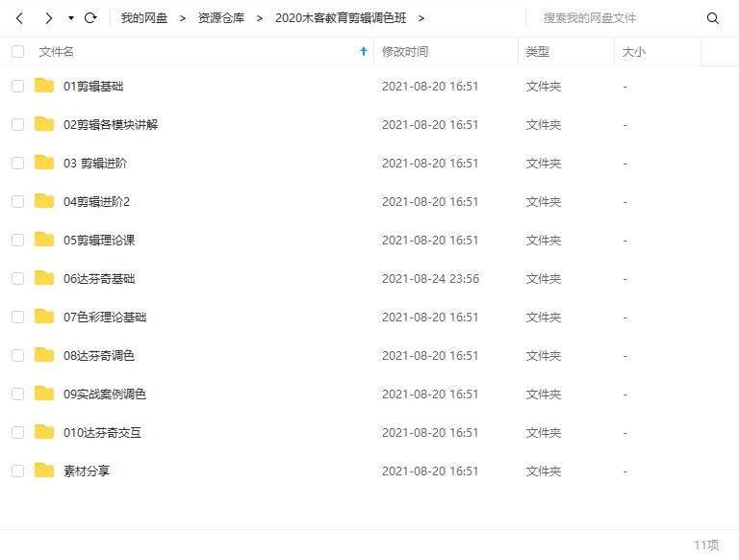The height and width of the screenshot is (560, 739).
Task: Select folder name 02剪辑各模块讲解
Action: [111, 125]
